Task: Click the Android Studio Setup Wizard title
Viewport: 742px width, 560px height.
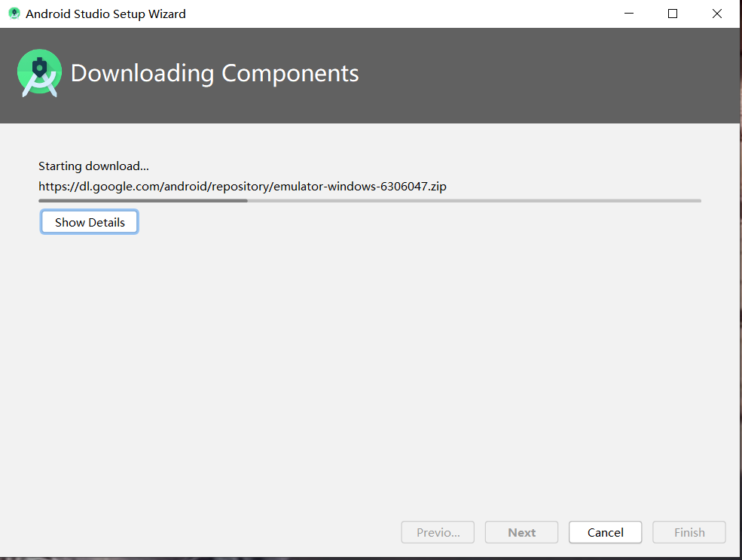Action: (x=105, y=14)
